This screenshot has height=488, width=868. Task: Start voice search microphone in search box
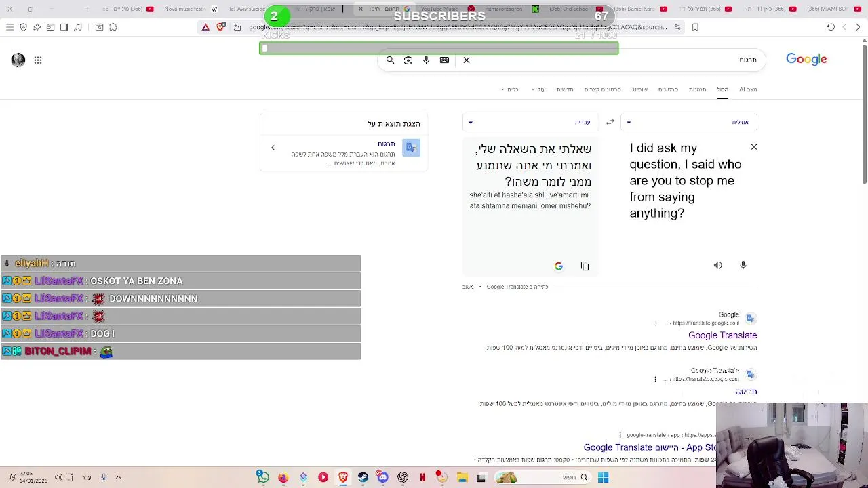click(426, 60)
